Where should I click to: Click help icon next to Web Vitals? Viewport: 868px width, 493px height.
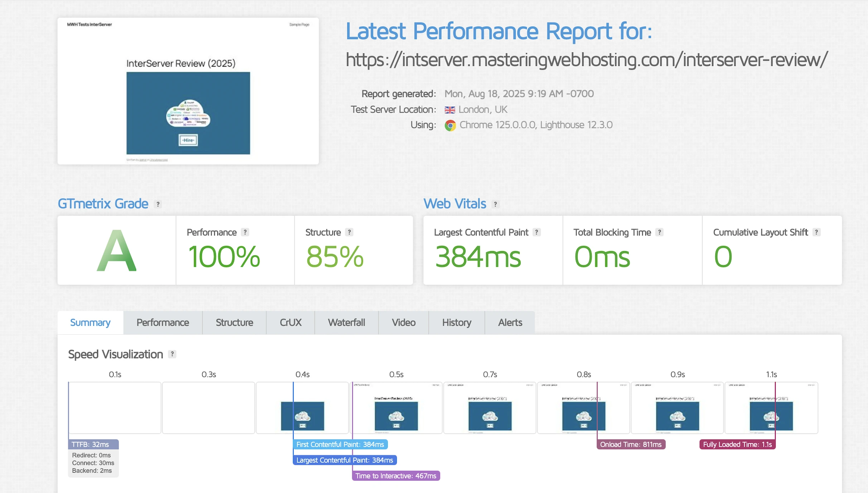pyautogui.click(x=495, y=204)
